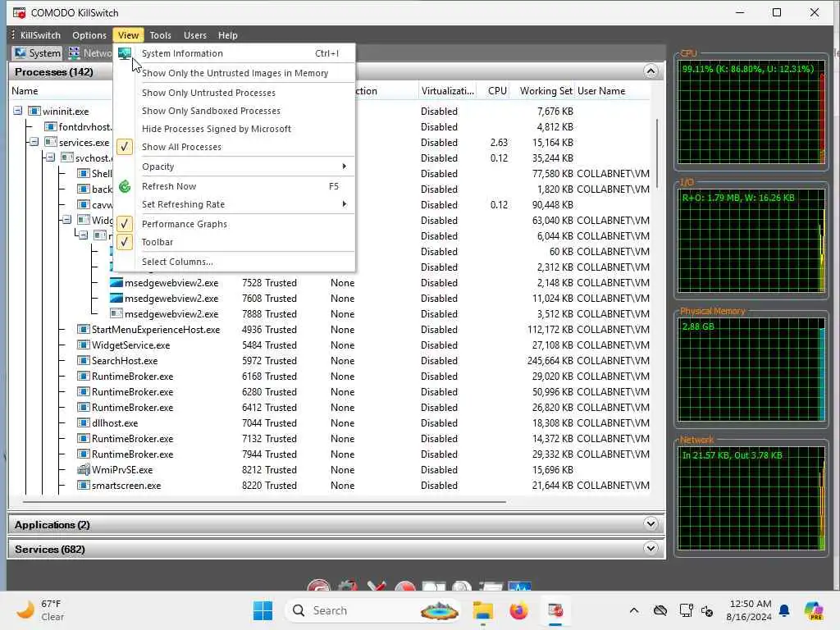This screenshot has height=630, width=840.
Task: Select the WmiPrvSE.exe process icon
Action: [x=83, y=469]
